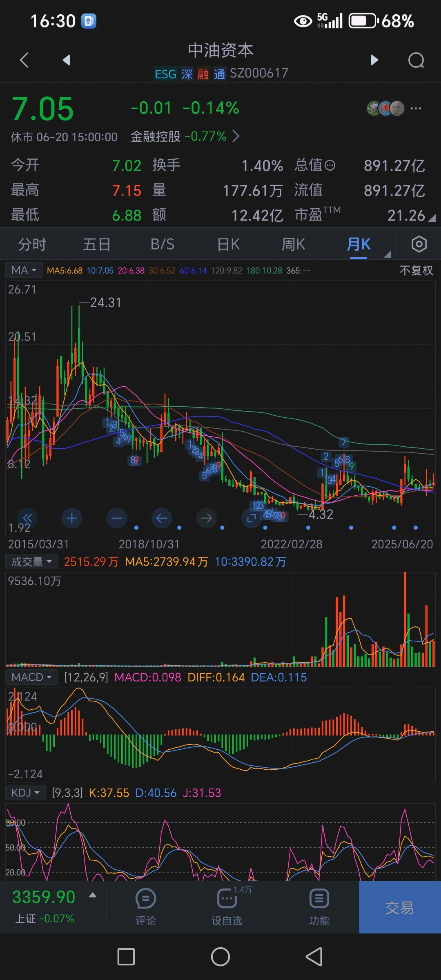Toggle the 不复权 adjustment setting
This screenshot has width=441, height=980.
[416, 270]
